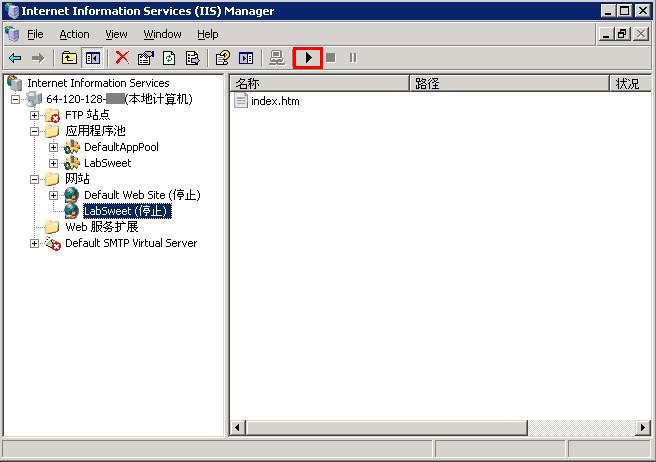Collapse the 应用程序池 folder node
Screen dimensions: 656x462
(35, 131)
